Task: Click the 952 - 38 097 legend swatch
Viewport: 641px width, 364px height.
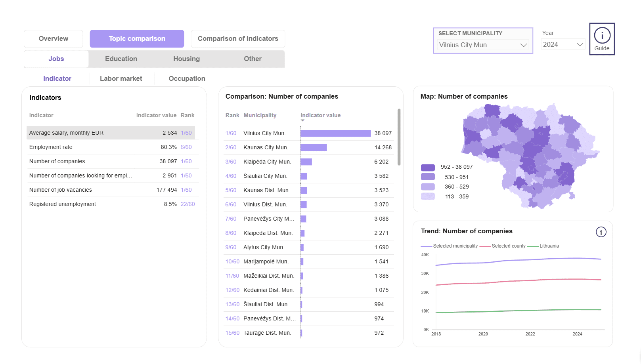Action: [428, 167]
